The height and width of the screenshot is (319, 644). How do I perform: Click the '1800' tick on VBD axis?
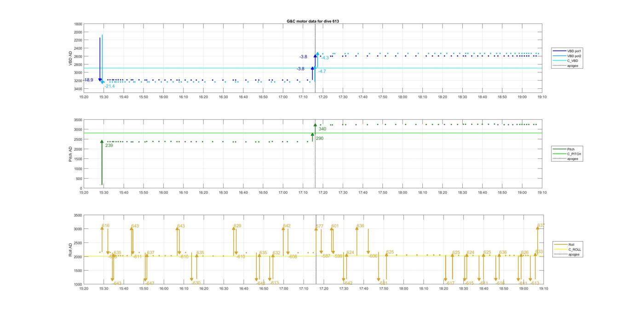(78, 24)
